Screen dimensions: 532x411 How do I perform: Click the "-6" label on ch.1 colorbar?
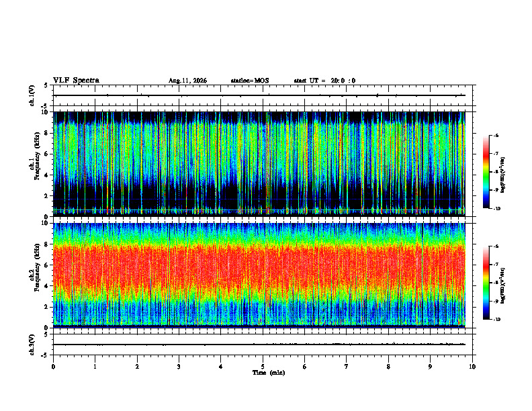point(496,135)
